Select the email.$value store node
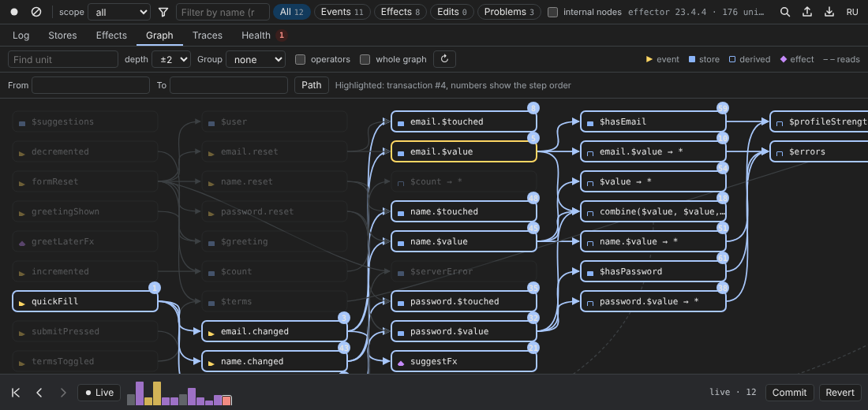The width and height of the screenshot is (868, 410). [x=463, y=151]
